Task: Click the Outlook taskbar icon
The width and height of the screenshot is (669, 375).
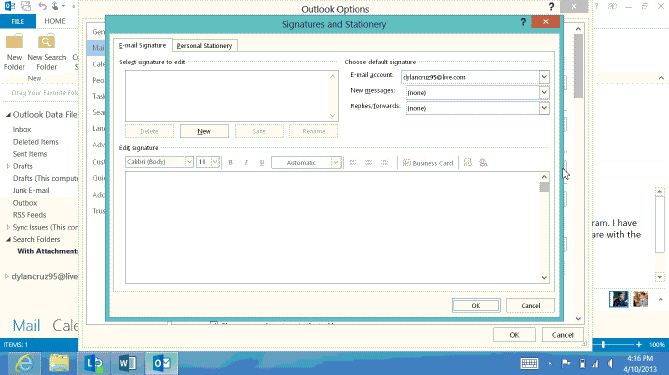Action: [x=162, y=363]
